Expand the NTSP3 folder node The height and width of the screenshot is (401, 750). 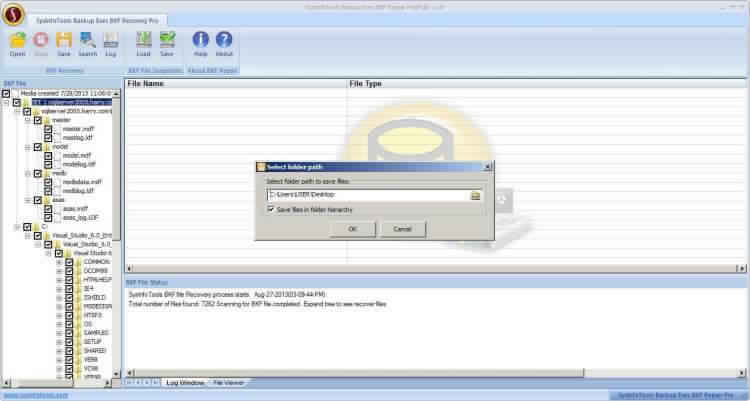(59, 315)
